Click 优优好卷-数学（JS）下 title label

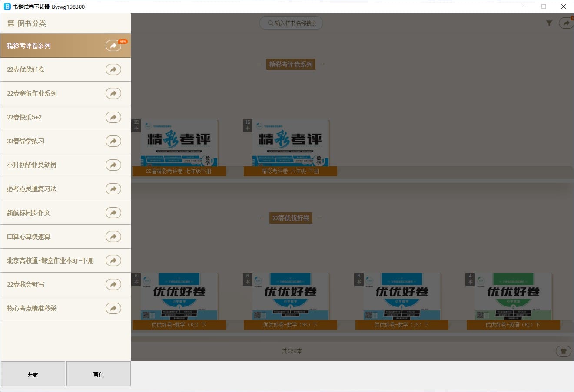(x=402, y=325)
